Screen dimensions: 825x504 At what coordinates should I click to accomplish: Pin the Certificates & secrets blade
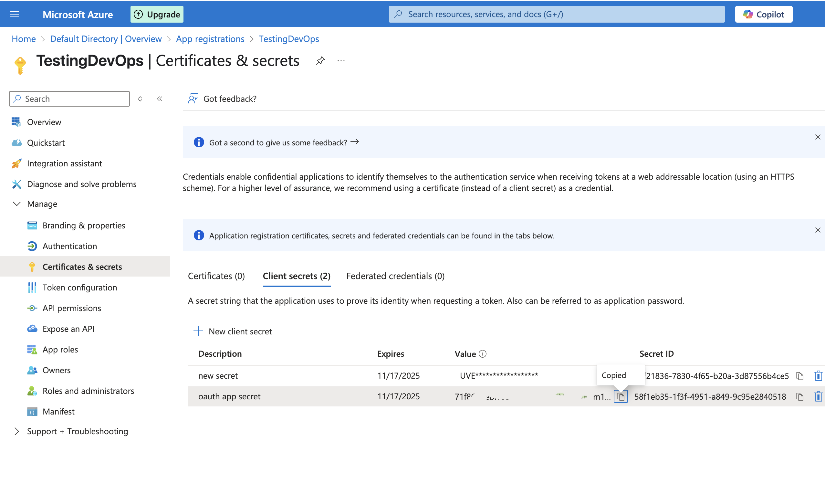[320, 61]
